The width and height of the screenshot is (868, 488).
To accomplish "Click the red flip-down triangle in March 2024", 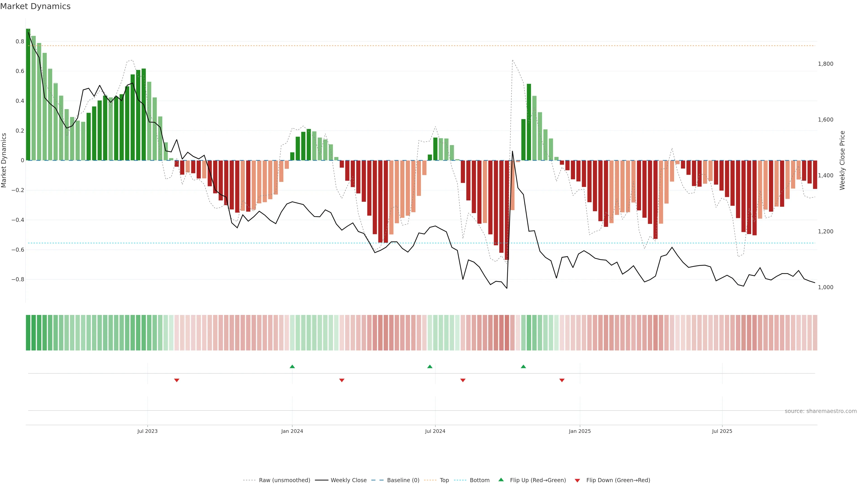I will pyautogui.click(x=342, y=380).
